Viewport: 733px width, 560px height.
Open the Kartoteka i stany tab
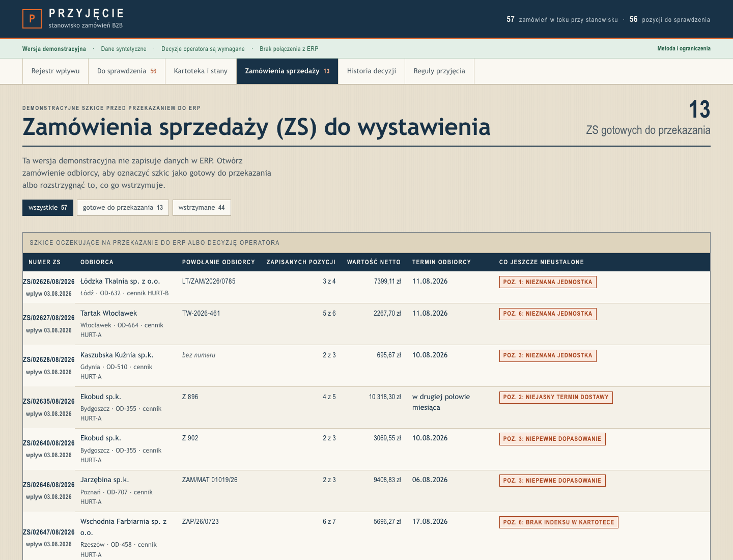pos(201,71)
